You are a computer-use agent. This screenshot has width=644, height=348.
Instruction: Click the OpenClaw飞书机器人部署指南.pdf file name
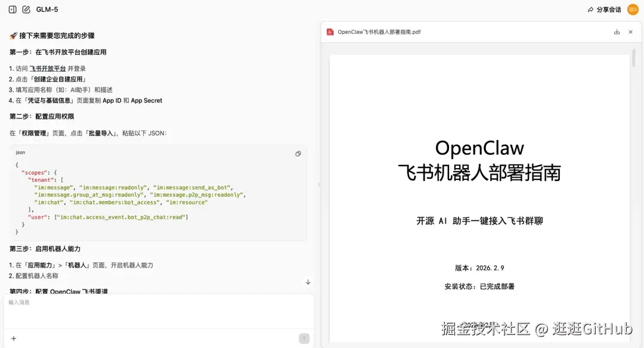point(379,32)
